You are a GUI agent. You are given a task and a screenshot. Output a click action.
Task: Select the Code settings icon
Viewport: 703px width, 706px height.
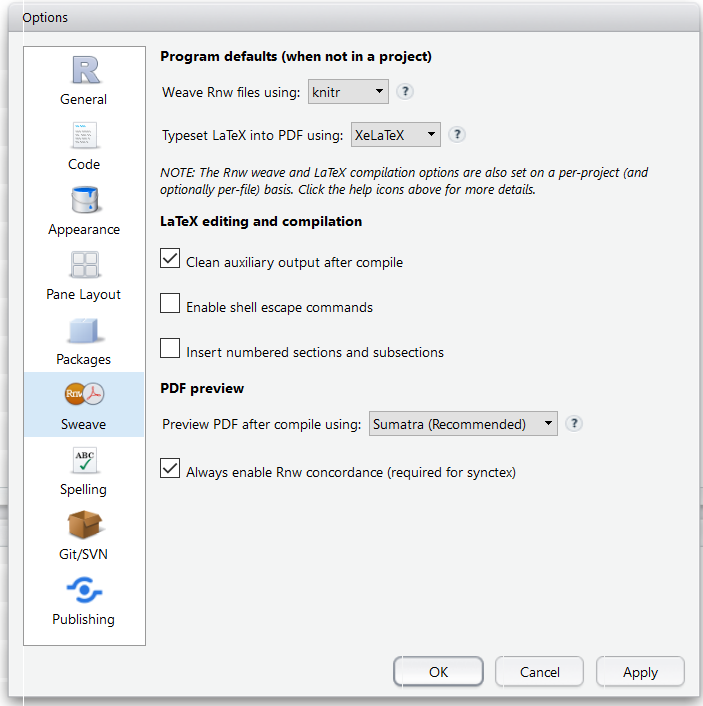click(x=84, y=135)
